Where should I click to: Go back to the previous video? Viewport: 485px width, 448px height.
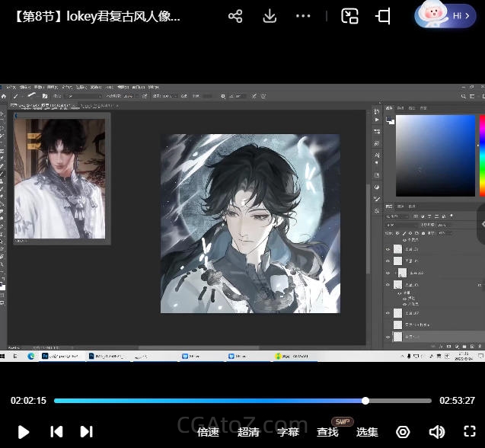(56, 431)
